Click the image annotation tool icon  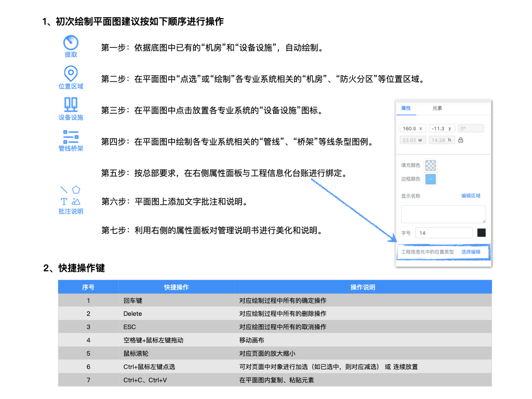coord(76,202)
